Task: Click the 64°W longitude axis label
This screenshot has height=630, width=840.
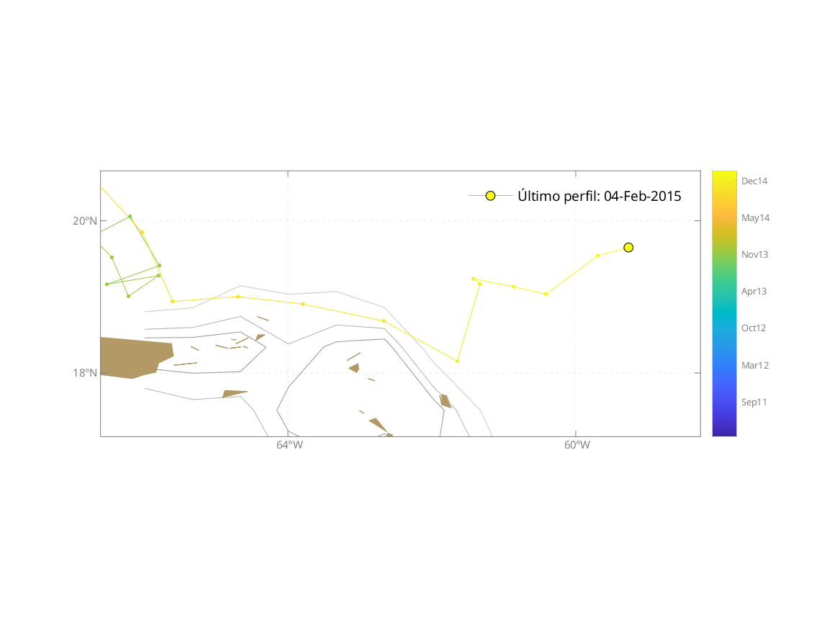Action: pyautogui.click(x=289, y=445)
